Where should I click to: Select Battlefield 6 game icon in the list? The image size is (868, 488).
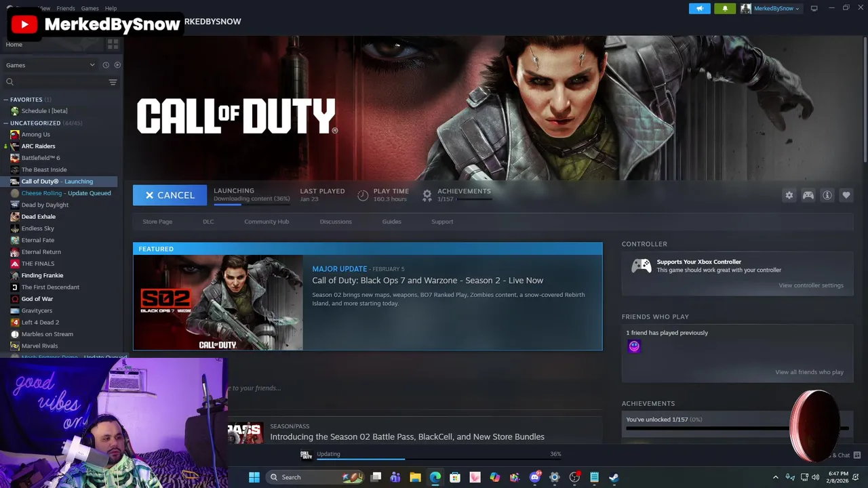pos(15,158)
